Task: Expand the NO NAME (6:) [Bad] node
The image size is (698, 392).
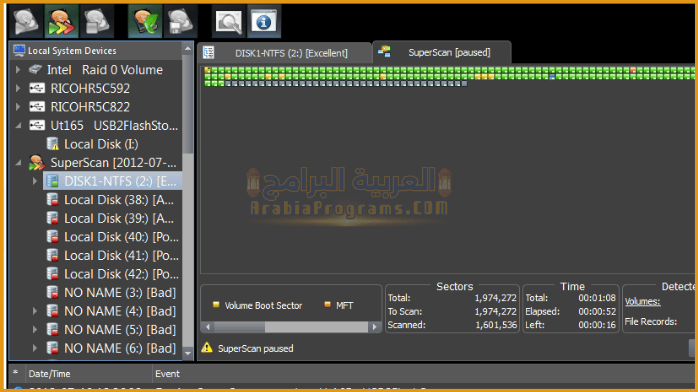Action: [35, 348]
